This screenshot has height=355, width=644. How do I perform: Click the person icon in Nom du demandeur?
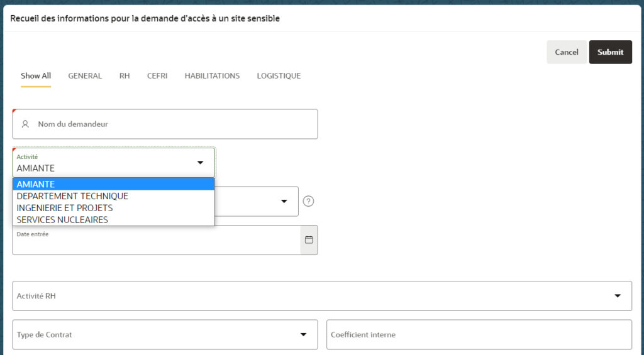click(x=25, y=124)
